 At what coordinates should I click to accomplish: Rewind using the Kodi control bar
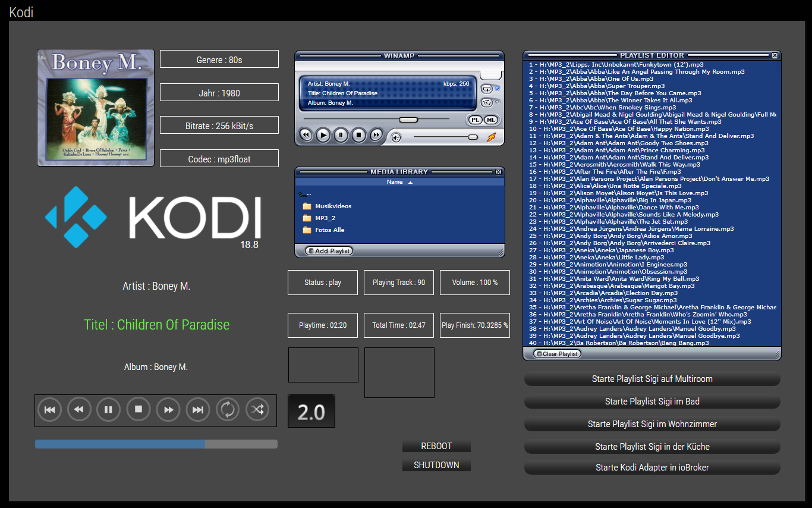pyautogui.click(x=79, y=410)
